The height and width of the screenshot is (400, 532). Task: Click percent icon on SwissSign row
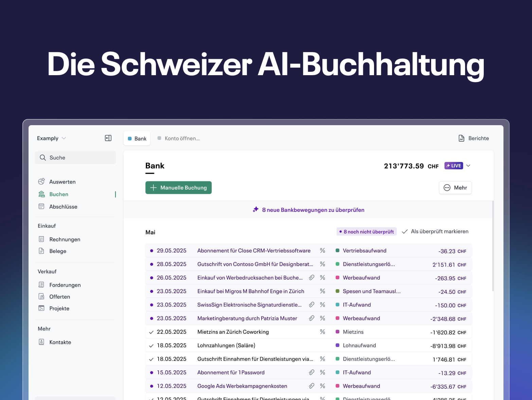pyautogui.click(x=322, y=305)
